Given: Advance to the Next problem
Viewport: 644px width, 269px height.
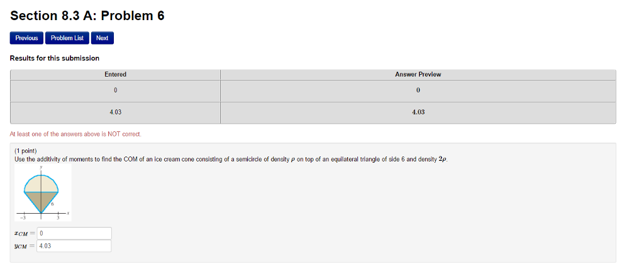Looking at the screenshot, I should pyautogui.click(x=103, y=38).
